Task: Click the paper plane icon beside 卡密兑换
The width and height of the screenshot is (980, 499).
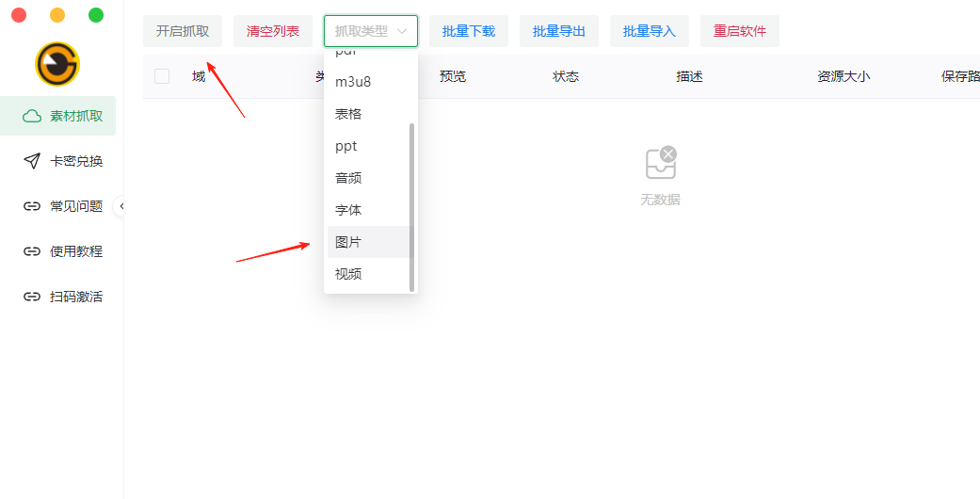Action: point(32,161)
